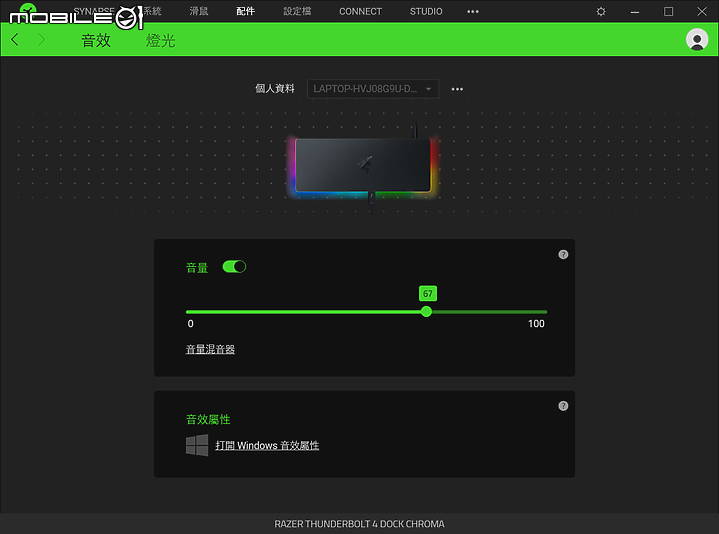This screenshot has width=719, height=534.
Task: Open the 音量混音器 link
Action: (x=210, y=349)
